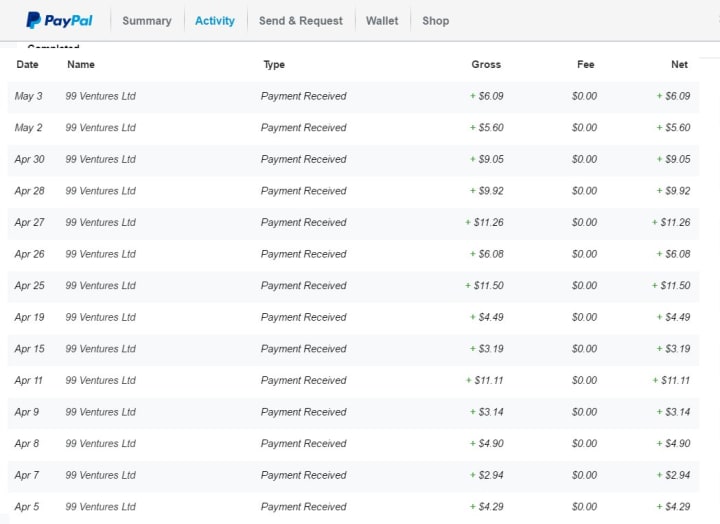Click the gross amount + $9.92
This screenshot has height=524, width=720.
point(487,191)
